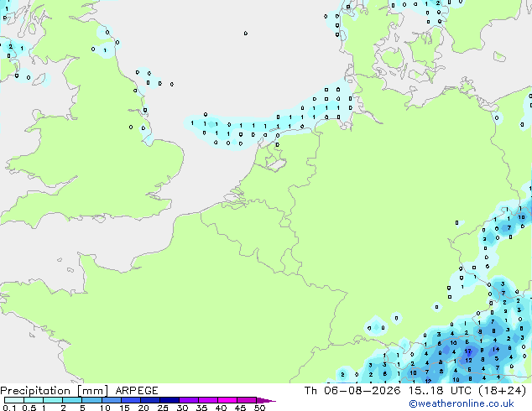Screen dimensions: 532x411
Task: Pick the legend color block between 35 and 40
Action: coord(208,400)
